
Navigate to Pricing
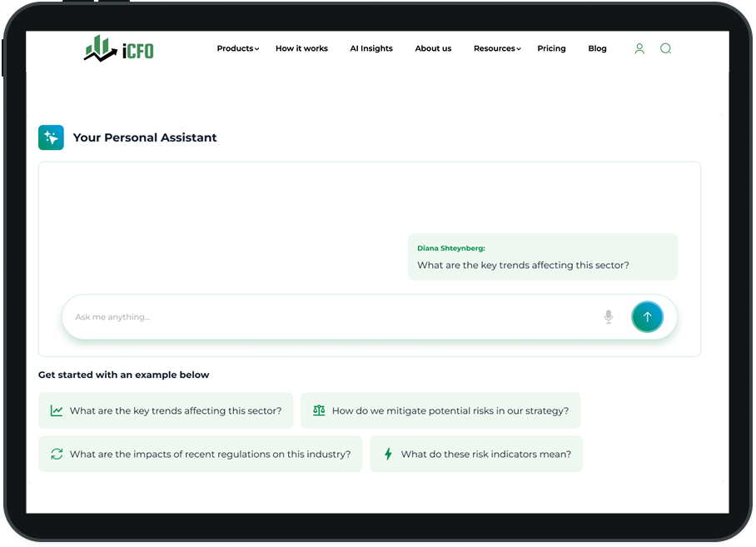point(551,49)
